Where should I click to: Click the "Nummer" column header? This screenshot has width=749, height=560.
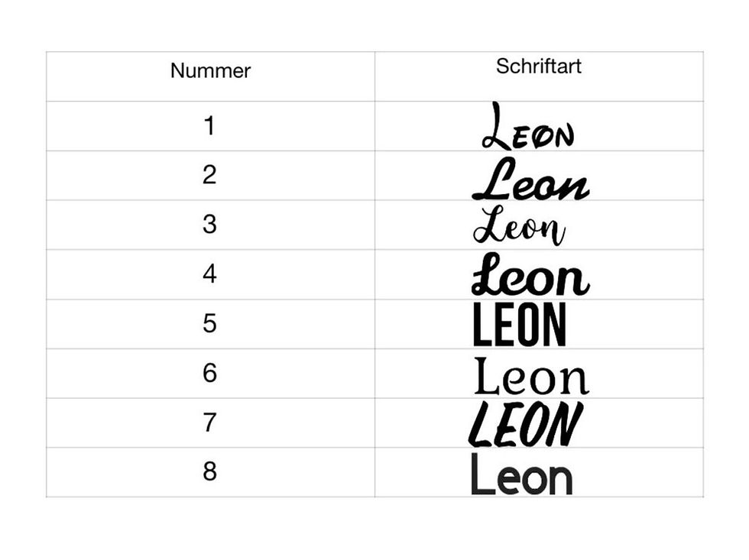pyautogui.click(x=210, y=71)
